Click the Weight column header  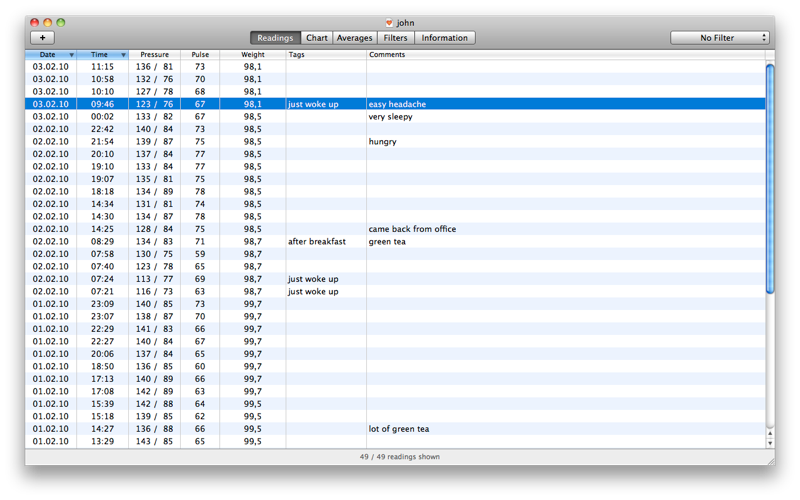(x=253, y=55)
